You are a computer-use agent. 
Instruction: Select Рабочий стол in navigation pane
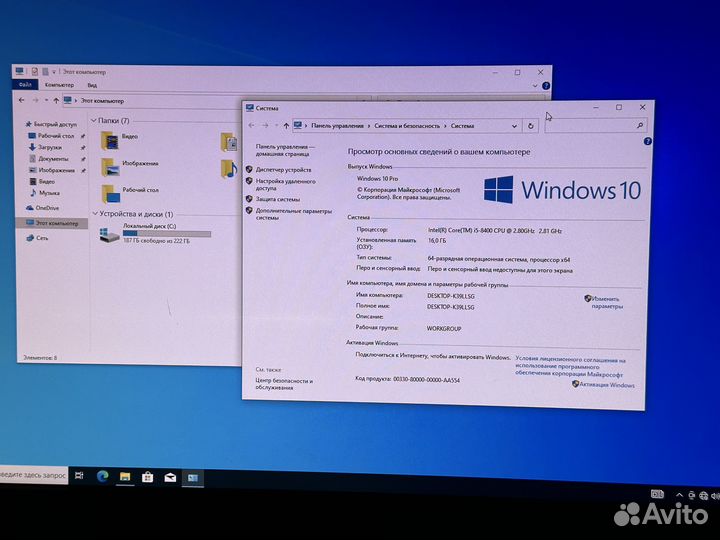click(56, 136)
